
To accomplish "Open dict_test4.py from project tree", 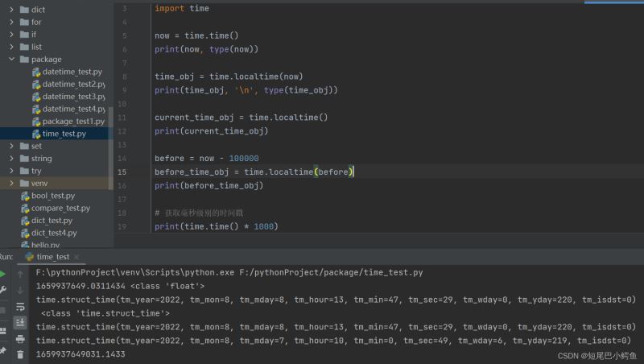I will pos(54,233).
